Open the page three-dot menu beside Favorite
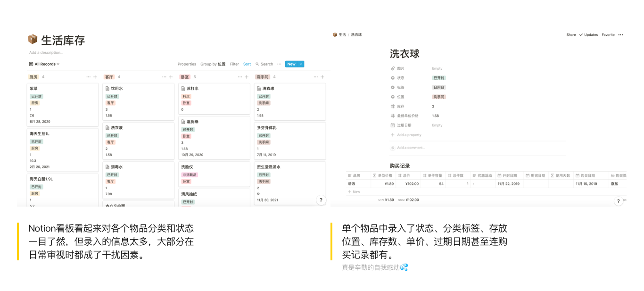 pyautogui.click(x=620, y=35)
